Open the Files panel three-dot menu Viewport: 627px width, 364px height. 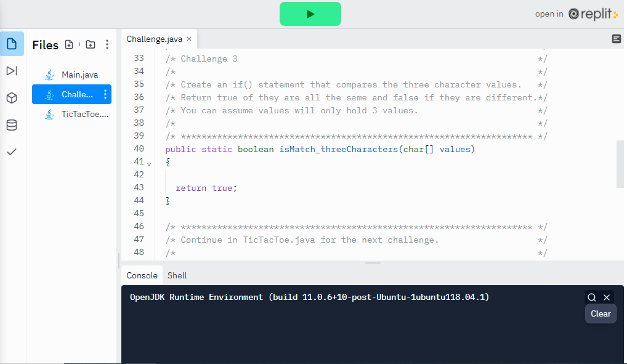pos(107,44)
